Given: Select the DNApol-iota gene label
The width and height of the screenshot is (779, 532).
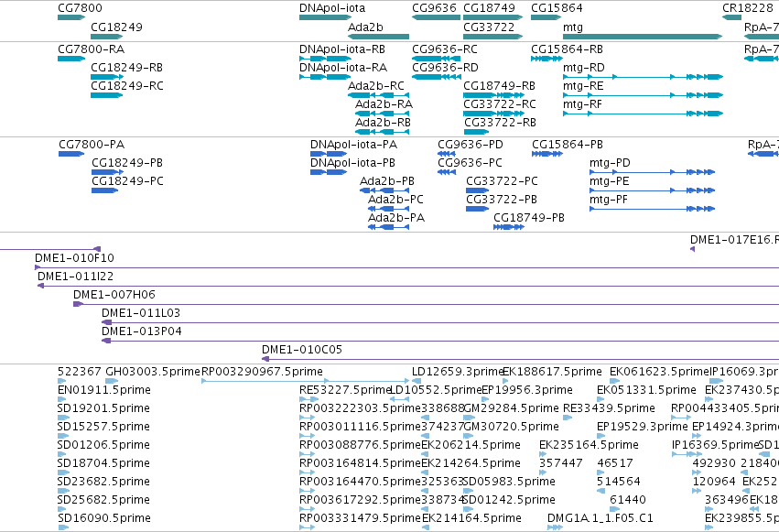Looking at the screenshot, I should coord(332,8).
